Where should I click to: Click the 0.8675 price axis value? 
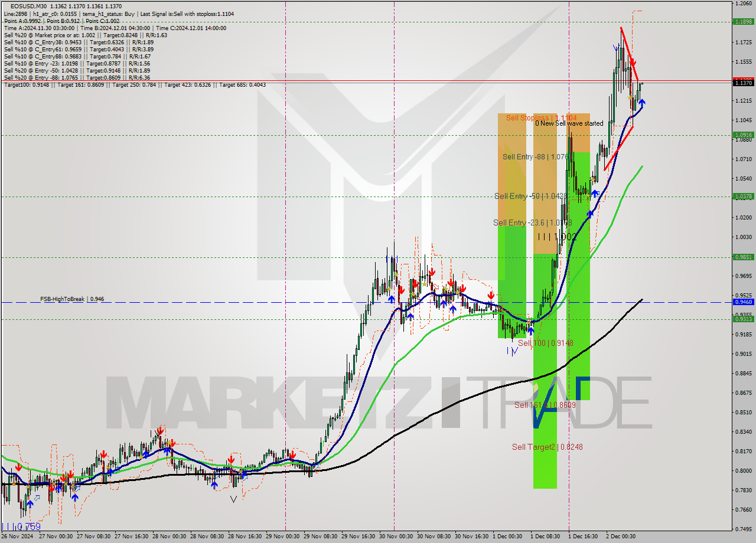click(x=743, y=392)
